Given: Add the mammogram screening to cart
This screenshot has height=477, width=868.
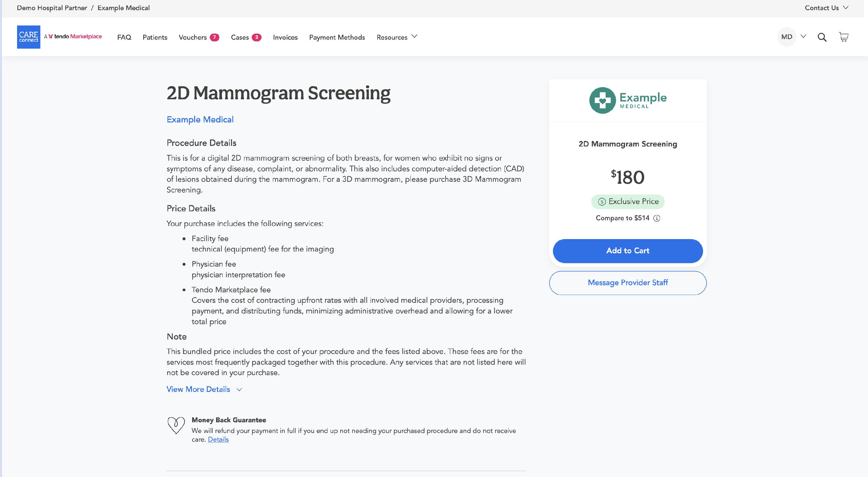Looking at the screenshot, I should 628,251.
